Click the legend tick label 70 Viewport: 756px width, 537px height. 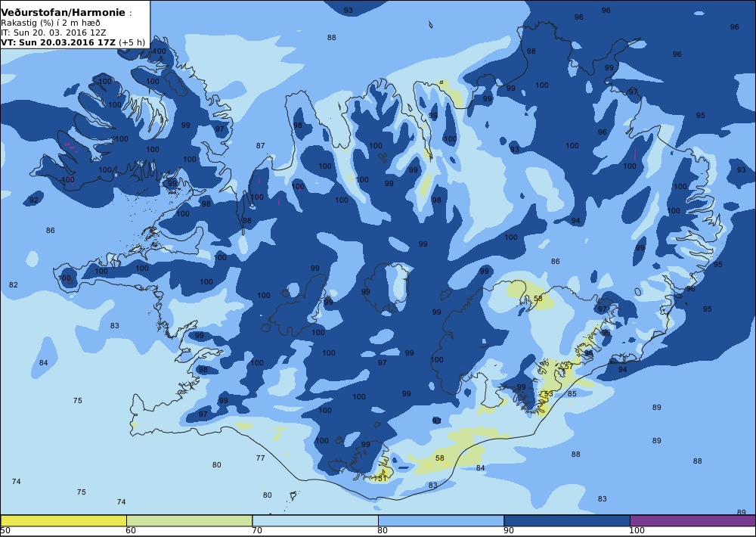point(257,531)
